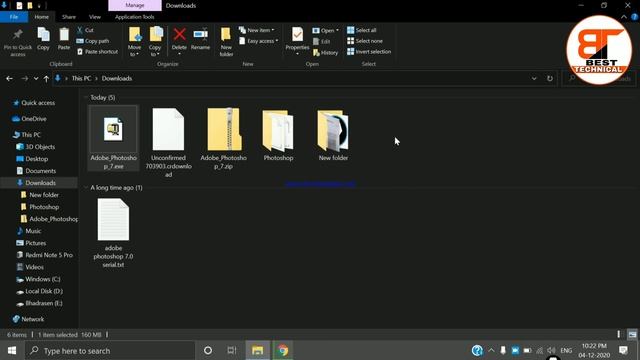Click the Copy icon in Clipboard group

coord(43,39)
